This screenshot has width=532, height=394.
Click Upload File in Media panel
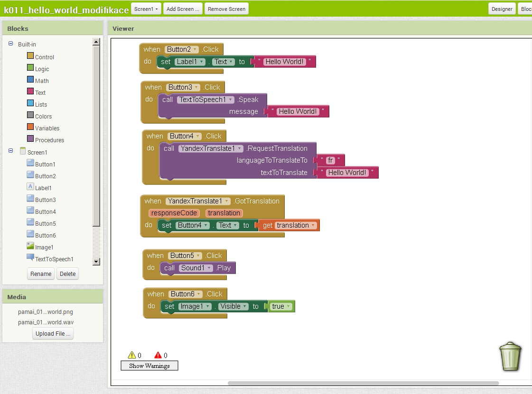[x=53, y=334]
